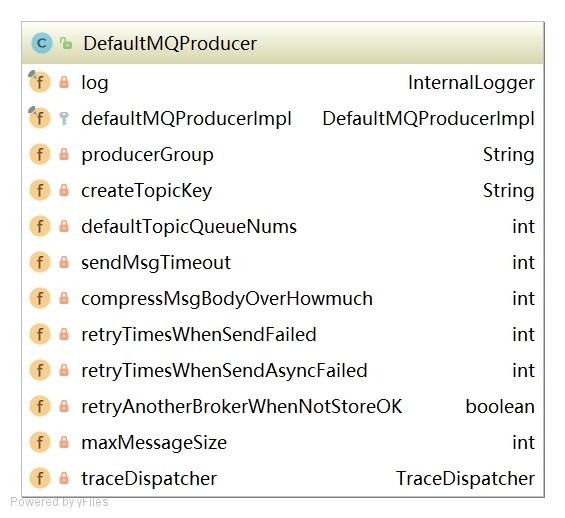565x518 pixels.
Task: Click the TraceDispatcher type label
Action: pos(465,479)
